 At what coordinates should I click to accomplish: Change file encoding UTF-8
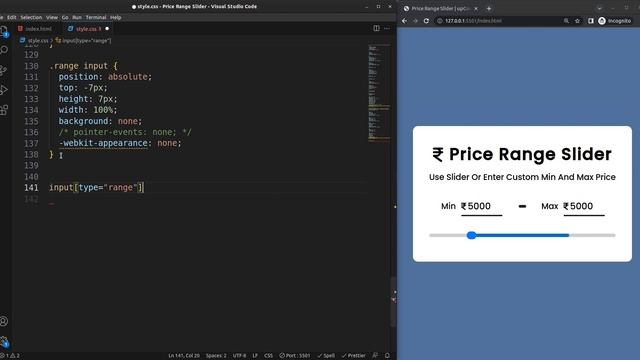[x=239, y=356]
